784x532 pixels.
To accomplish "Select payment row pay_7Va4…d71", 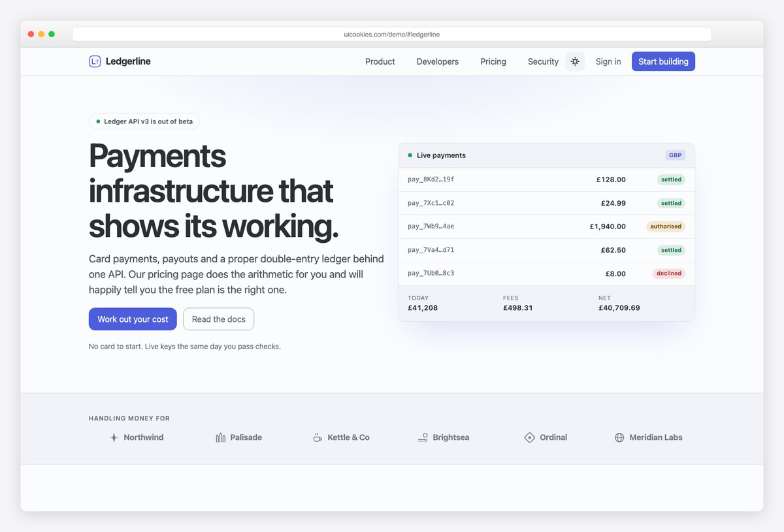I will coord(547,250).
